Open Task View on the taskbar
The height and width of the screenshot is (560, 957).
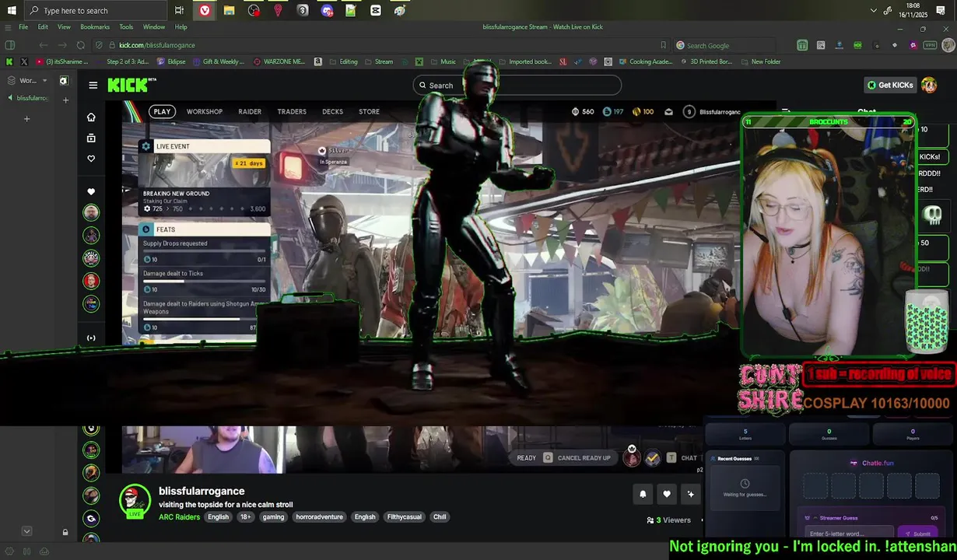(179, 10)
